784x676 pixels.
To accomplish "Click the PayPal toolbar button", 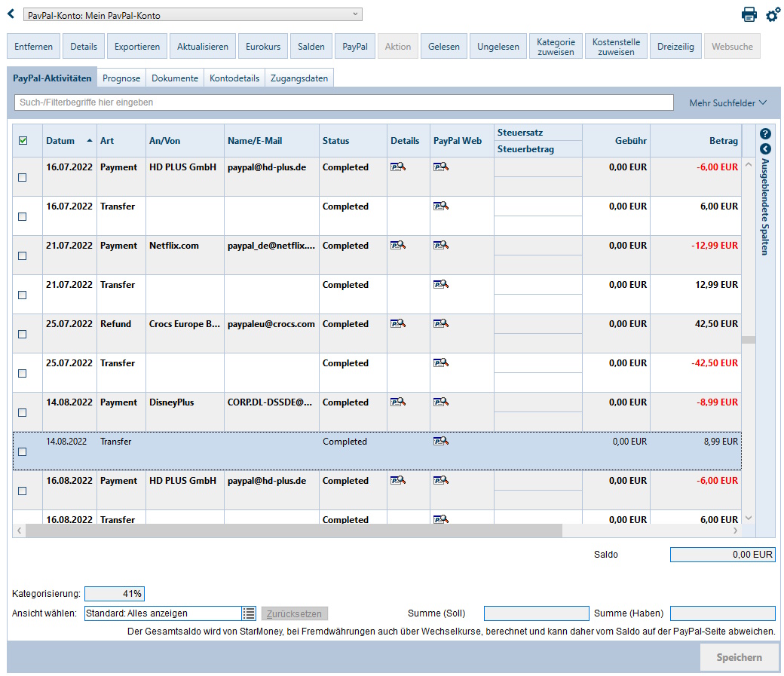I will tap(355, 46).
